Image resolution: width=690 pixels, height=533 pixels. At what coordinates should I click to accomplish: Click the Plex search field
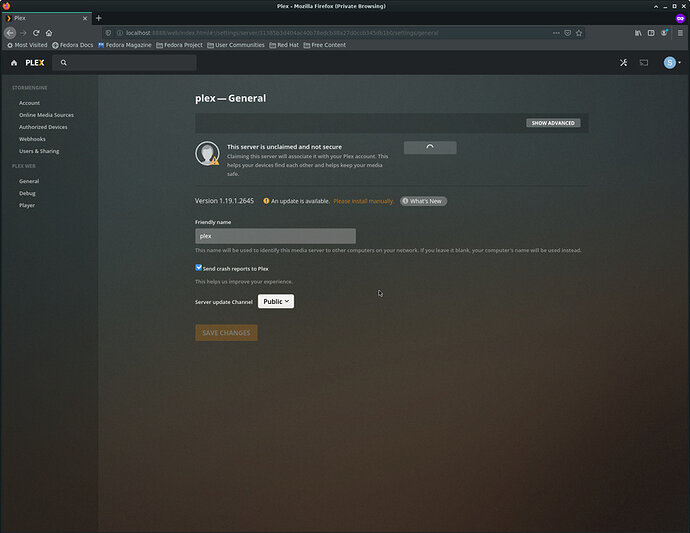(x=125, y=63)
